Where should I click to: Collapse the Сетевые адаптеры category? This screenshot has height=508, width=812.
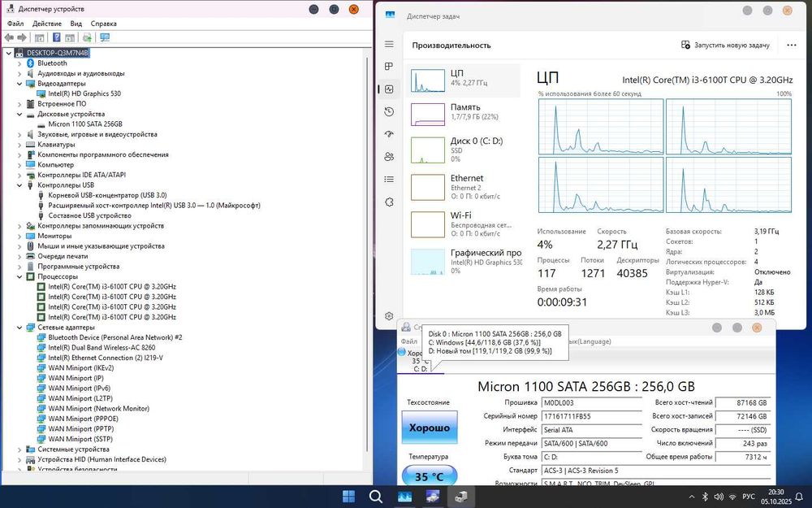click(19, 328)
